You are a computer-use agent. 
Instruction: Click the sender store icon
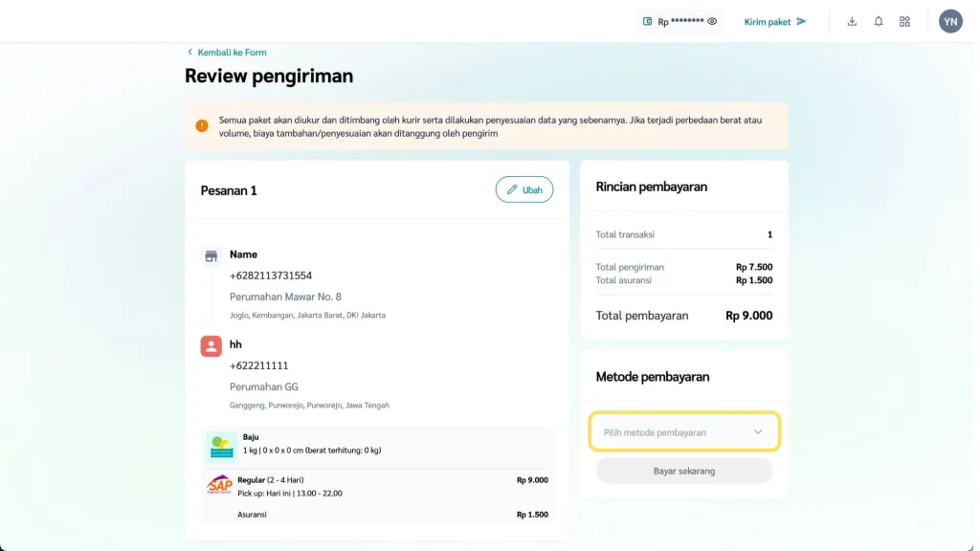(212, 255)
